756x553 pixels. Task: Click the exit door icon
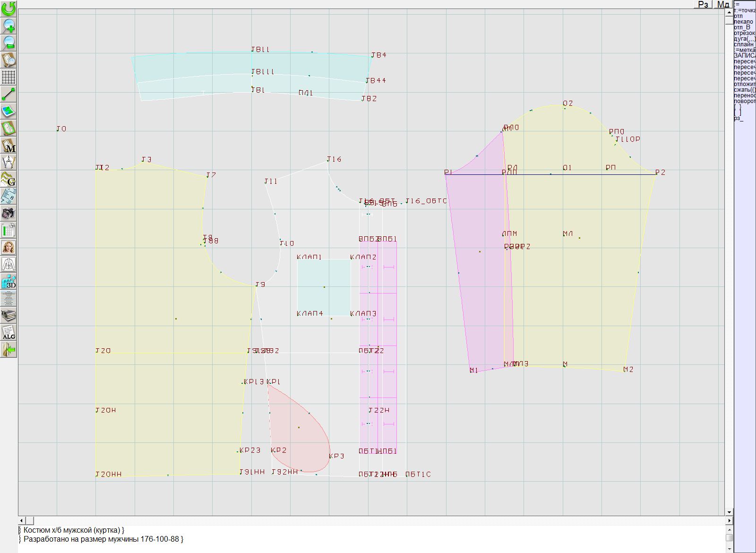tap(9, 349)
